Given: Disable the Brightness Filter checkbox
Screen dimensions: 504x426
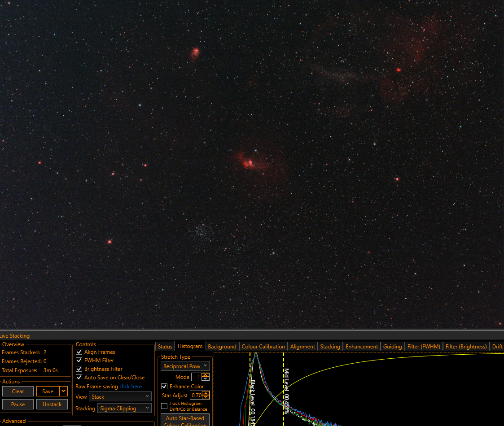Looking at the screenshot, I should point(79,369).
